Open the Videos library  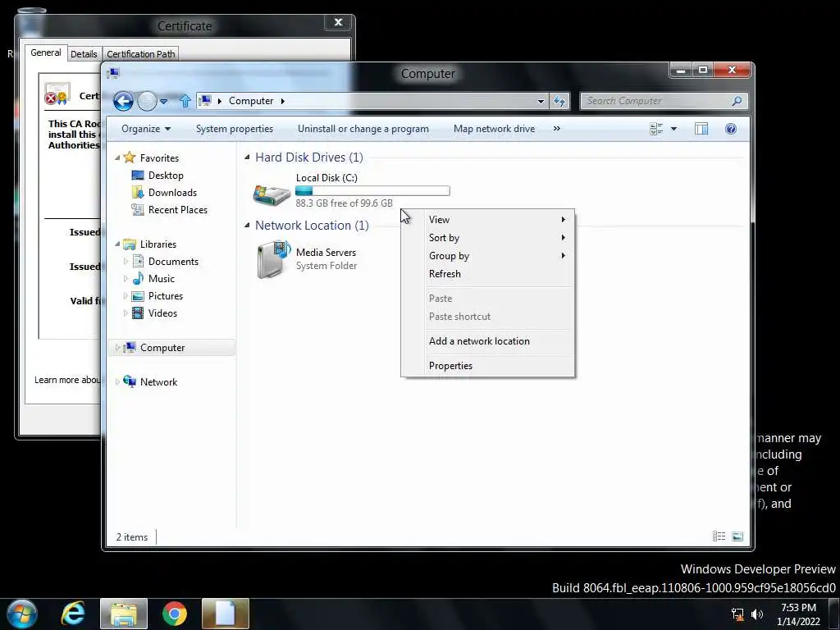click(162, 313)
